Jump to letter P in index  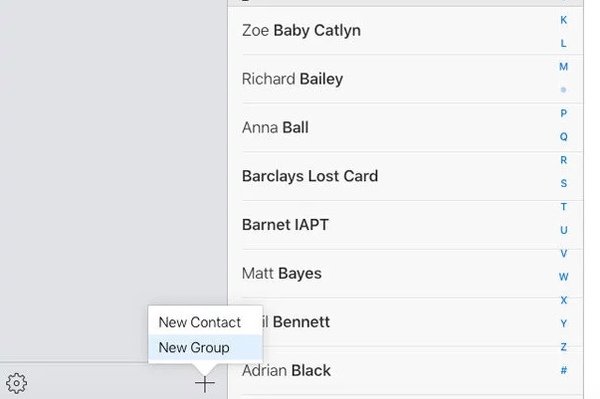click(563, 113)
